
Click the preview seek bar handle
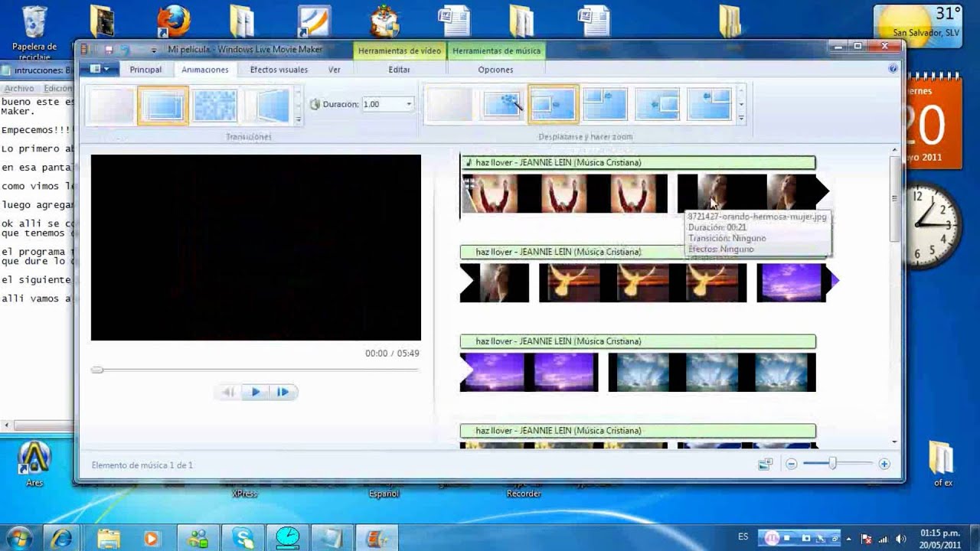[97, 370]
